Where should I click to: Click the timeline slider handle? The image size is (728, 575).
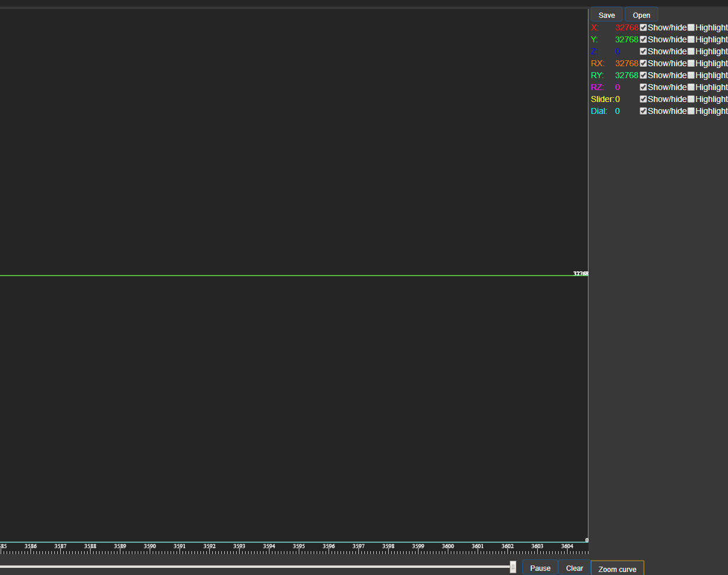coord(513,567)
